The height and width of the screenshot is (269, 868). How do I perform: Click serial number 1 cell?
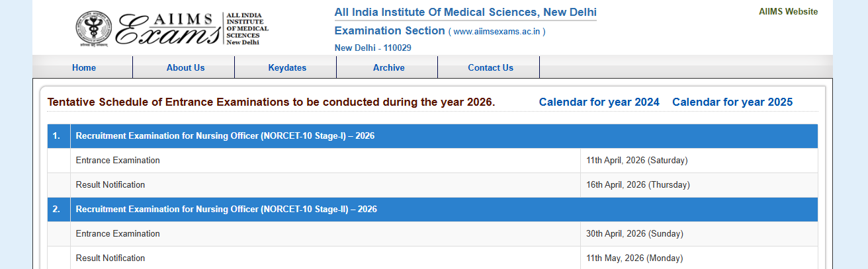pyautogui.click(x=57, y=136)
